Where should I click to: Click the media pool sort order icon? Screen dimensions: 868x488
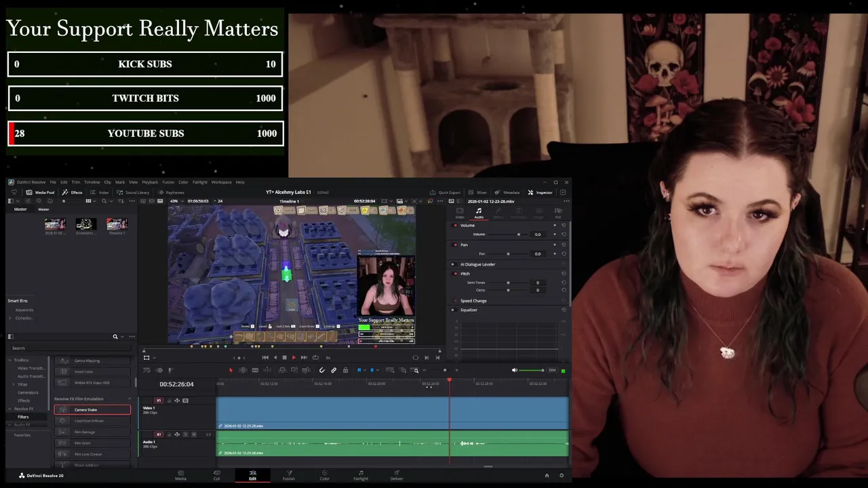pyautogui.click(x=121, y=201)
